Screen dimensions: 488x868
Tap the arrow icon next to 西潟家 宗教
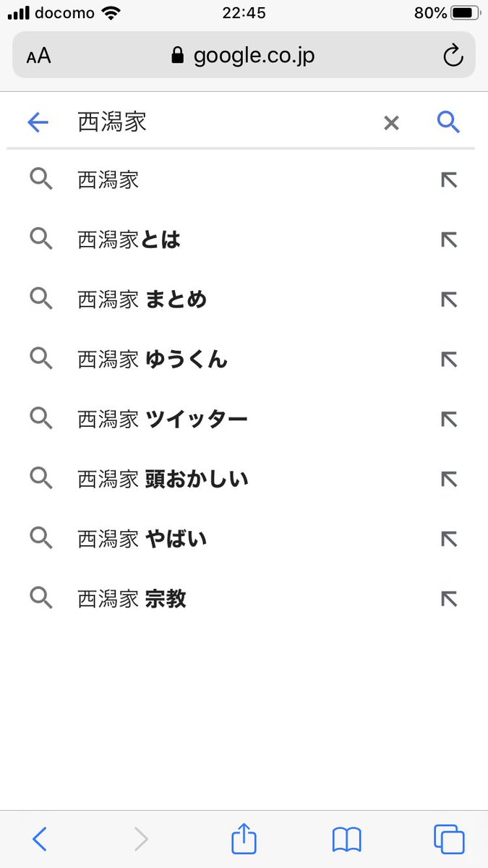point(449,598)
